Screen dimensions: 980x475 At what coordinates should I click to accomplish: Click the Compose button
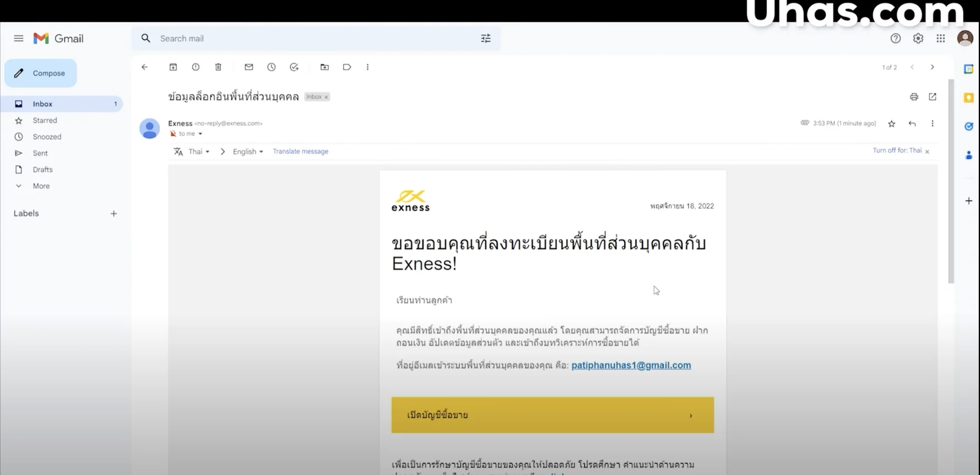click(x=41, y=73)
